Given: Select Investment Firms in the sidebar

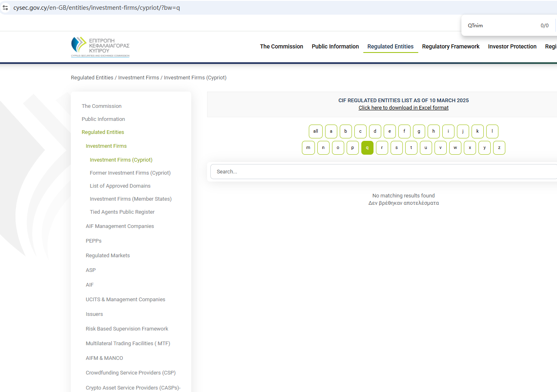Looking at the screenshot, I should tap(106, 146).
